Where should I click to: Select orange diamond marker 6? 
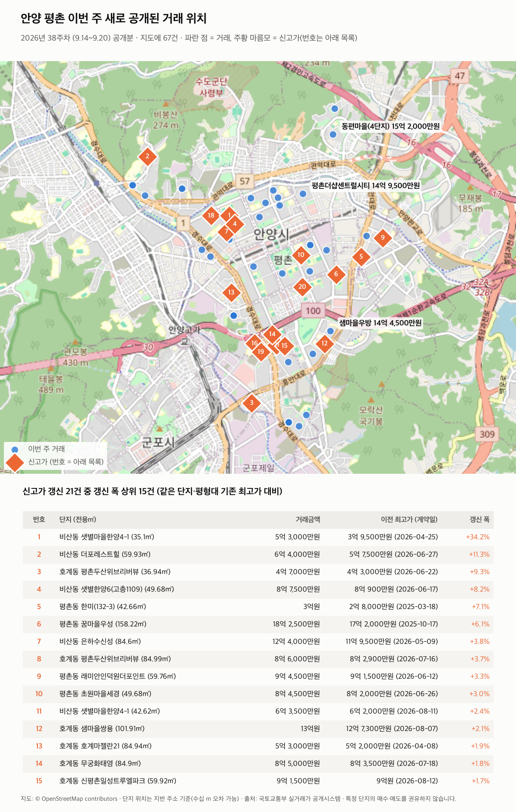tap(336, 274)
